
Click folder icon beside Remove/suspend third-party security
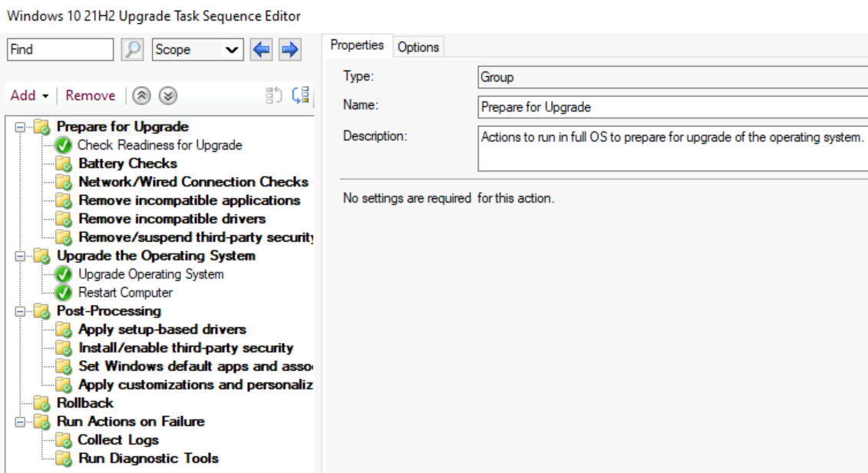(x=64, y=237)
